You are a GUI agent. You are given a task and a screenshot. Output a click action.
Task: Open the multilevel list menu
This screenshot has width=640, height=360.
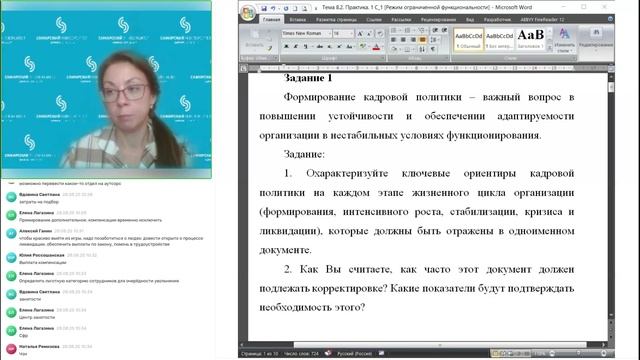coord(422,30)
